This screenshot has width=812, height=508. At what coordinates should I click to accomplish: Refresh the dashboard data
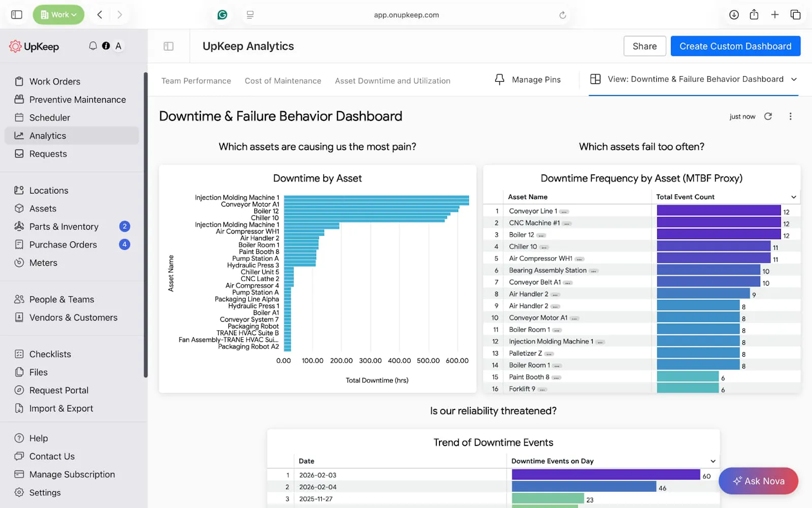pos(768,116)
